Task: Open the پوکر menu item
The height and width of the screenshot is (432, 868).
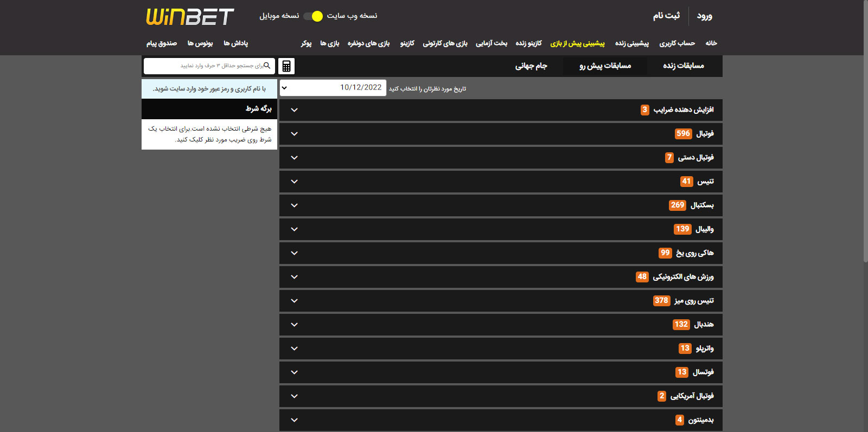Action: click(306, 43)
